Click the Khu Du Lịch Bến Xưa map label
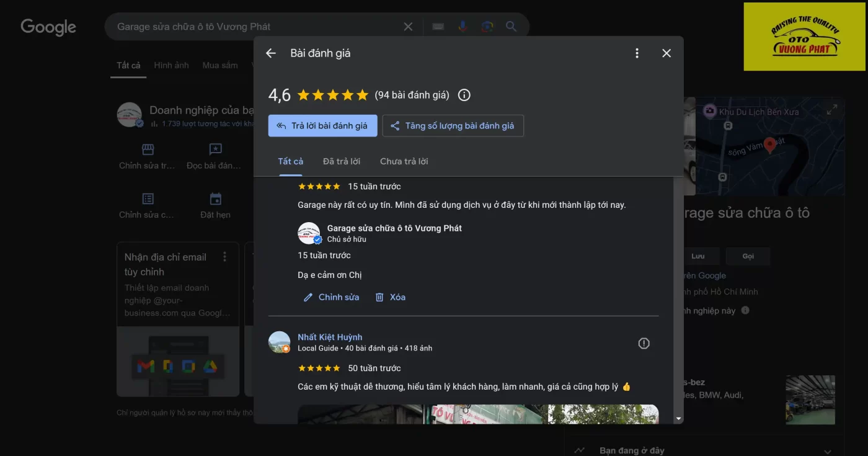The height and width of the screenshot is (456, 868). [759, 112]
